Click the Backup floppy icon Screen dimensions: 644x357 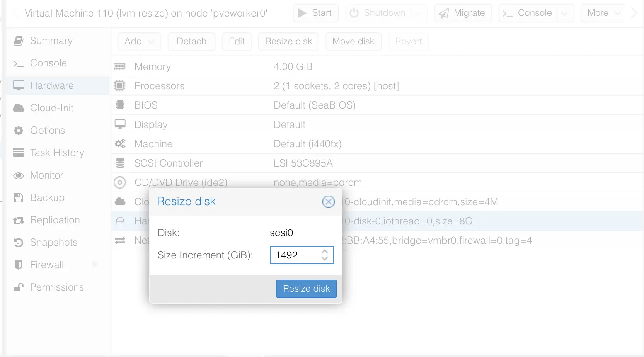19,198
